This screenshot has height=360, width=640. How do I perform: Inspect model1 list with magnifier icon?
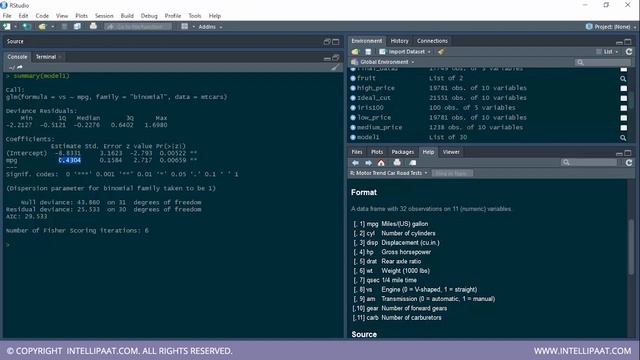coord(623,138)
